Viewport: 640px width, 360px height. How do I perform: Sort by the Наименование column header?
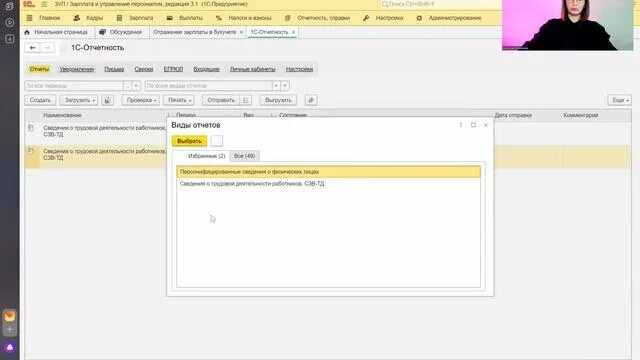(x=62, y=115)
